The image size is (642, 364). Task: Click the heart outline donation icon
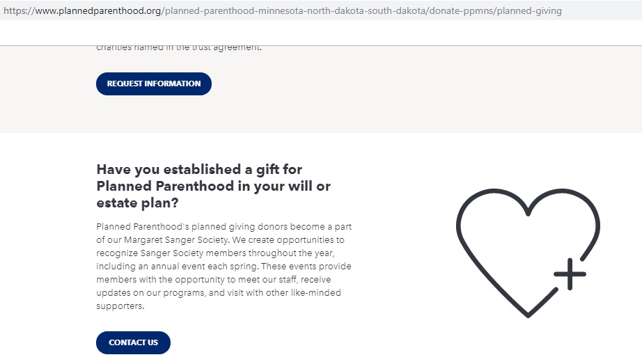(529, 253)
